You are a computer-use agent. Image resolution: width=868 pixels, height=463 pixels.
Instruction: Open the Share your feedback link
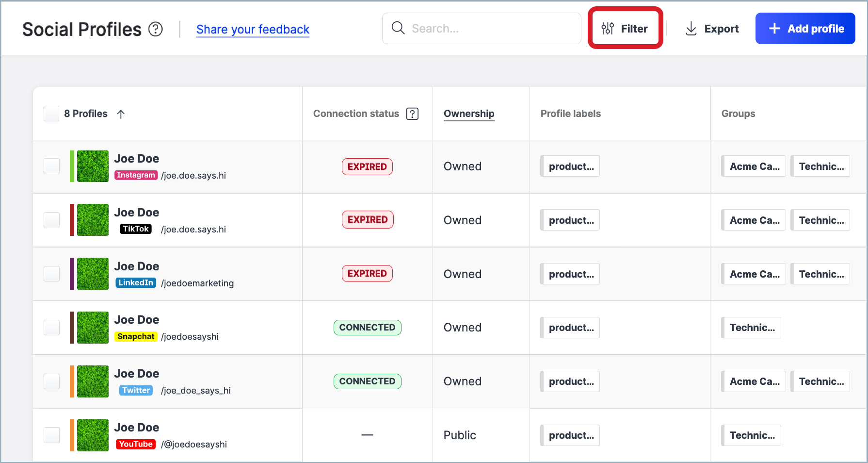click(x=253, y=30)
